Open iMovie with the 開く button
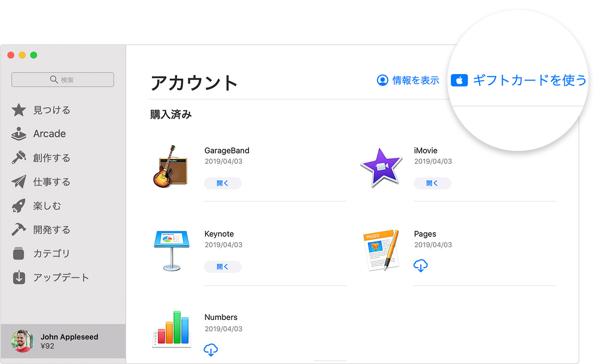 432,183
